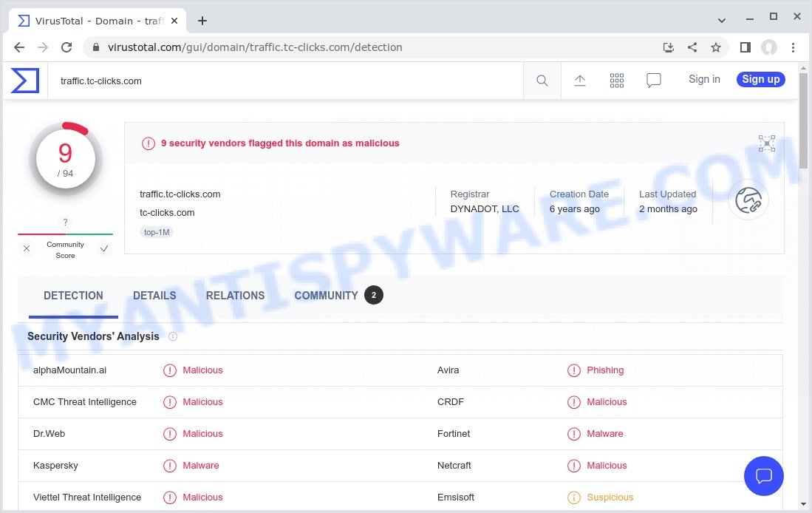Open a new browser tab
This screenshot has height=513, width=812.
pyautogui.click(x=202, y=21)
